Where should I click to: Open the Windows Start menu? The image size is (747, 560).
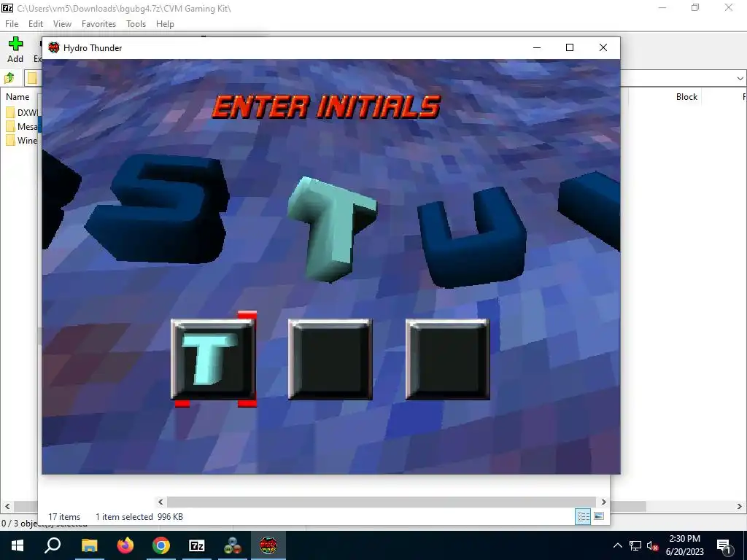click(18, 545)
